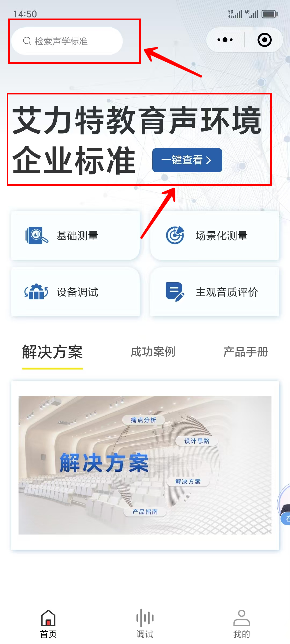Open the floating customer service avatar
This screenshot has width=290, height=644.
pyautogui.click(x=284, y=504)
